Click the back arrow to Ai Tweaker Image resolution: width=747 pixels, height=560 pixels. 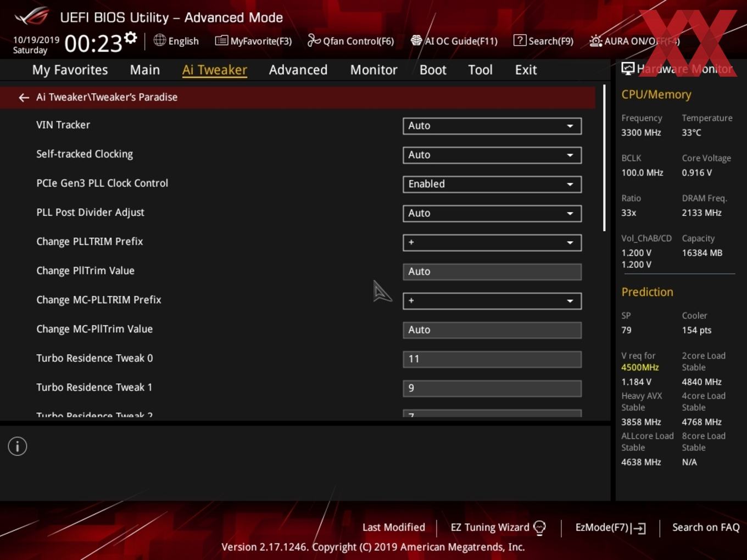coord(24,97)
